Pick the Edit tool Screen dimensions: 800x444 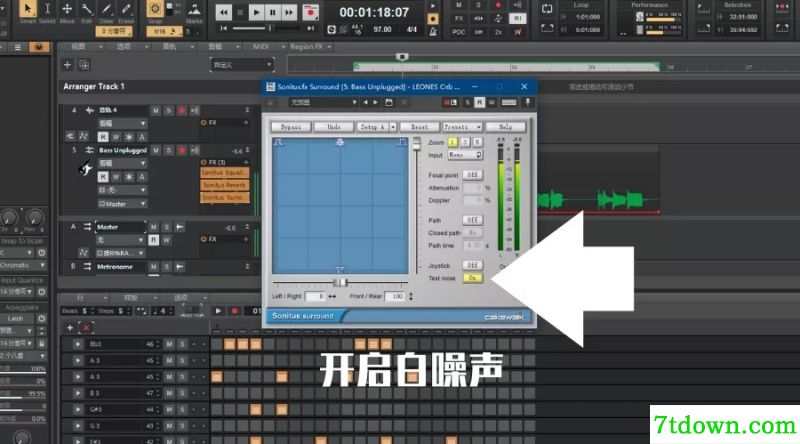click(x=87, y=9)
